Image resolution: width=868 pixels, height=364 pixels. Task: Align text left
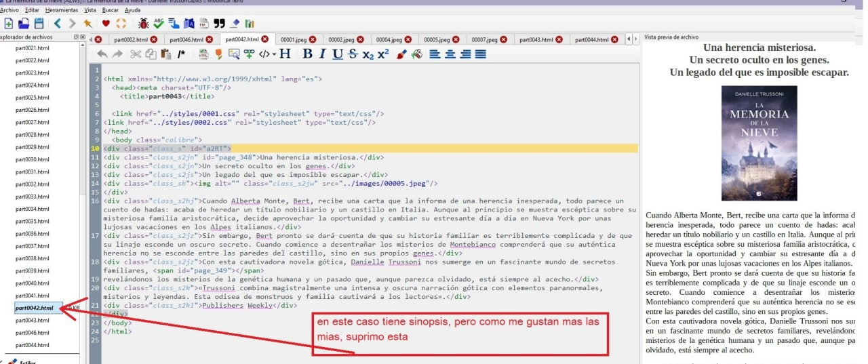[435, 54]
